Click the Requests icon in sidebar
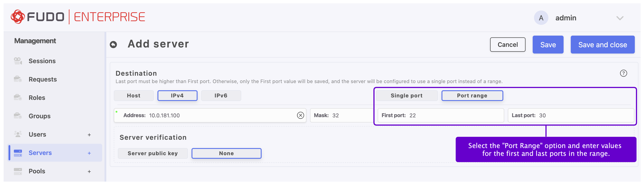Screen dimensions: 644x187 click(18, 79)
